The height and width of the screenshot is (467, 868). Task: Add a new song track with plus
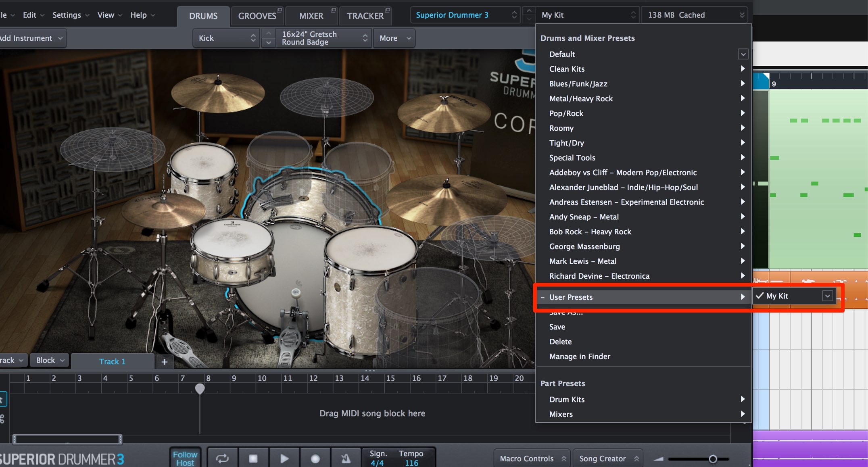click(165, 362)
